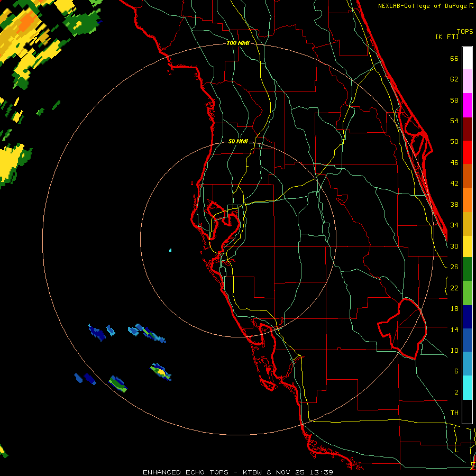This screenshot has height=476, width=476.
Task: Click the '[K FT]' units label
Action: [x=447, y=36]
